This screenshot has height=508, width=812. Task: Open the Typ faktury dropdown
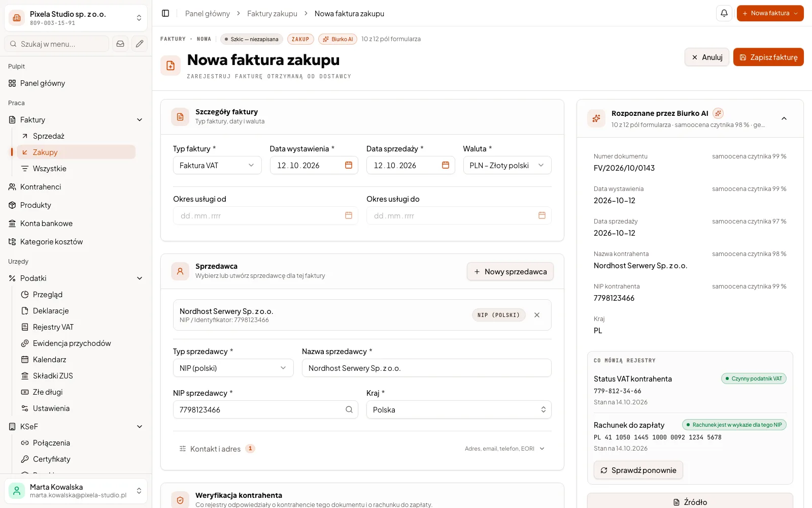pyautogui.click(x=217, y=165)
